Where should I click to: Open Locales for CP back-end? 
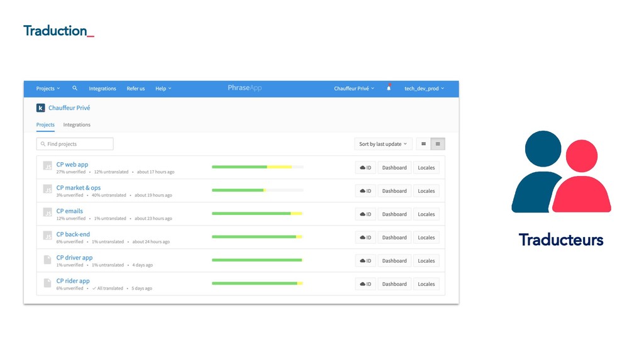pyautogui.click(x=426, y=237)
